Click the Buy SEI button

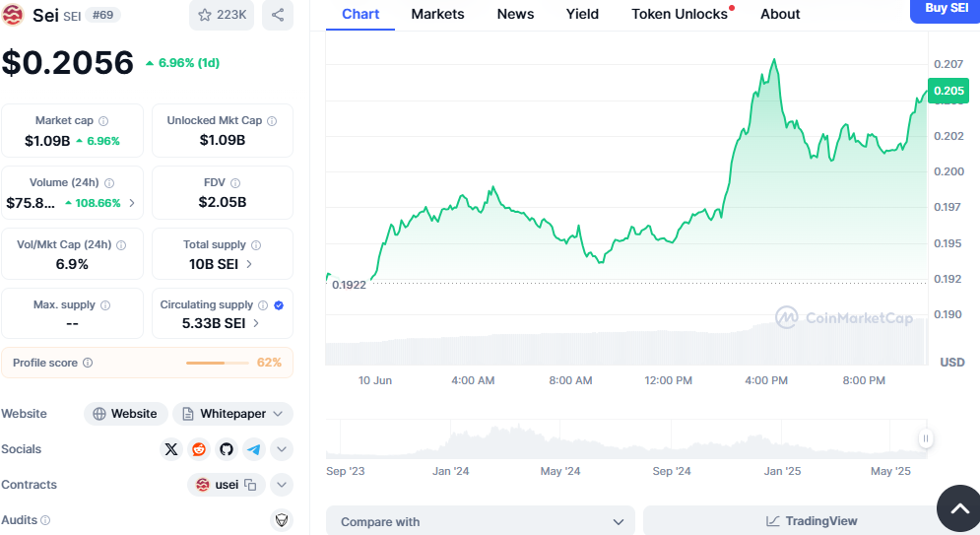(946, 9)
